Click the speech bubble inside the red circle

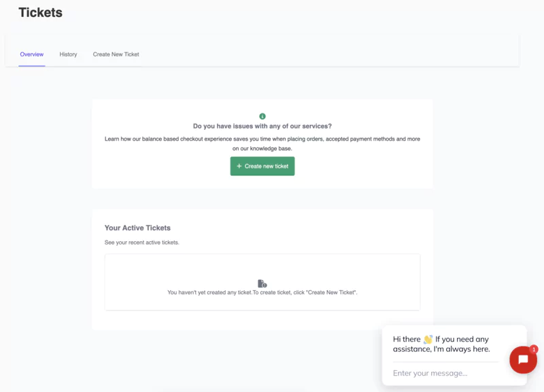523,360
